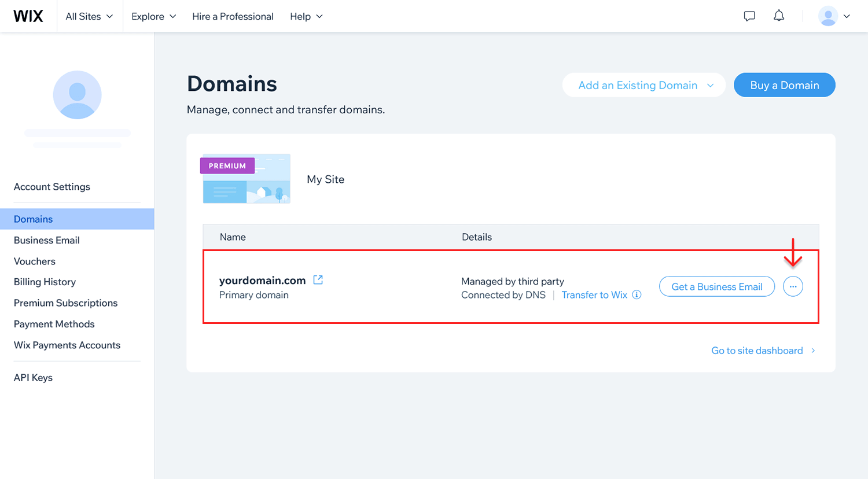Viewport: 868px width, 479px height.
Task: Open the three-dot domain actions menu
Action: tap(793, 286)
